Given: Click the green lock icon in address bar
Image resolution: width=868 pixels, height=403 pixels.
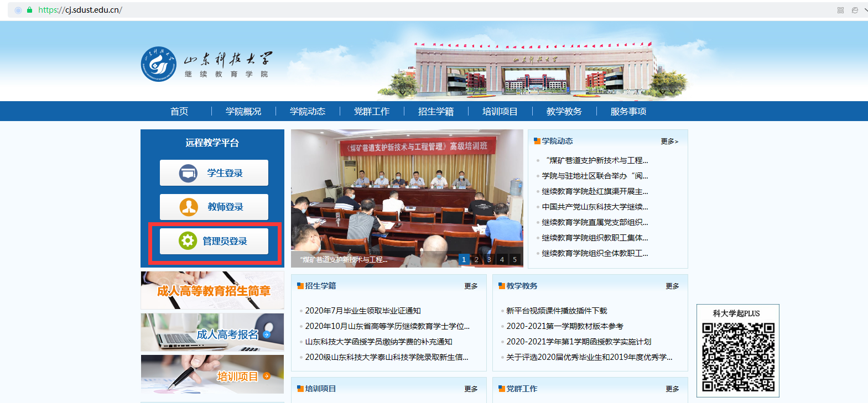Looking at the screenshot, I should pos(30,10).
